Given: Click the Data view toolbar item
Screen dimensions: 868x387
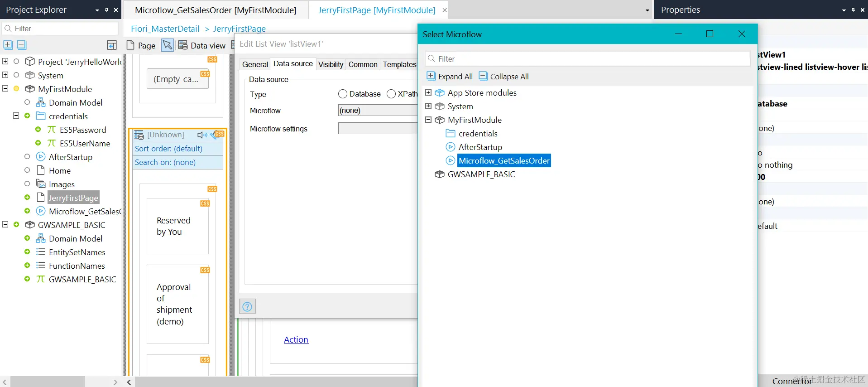Looking at the screenshot, I should click(202, 45).
